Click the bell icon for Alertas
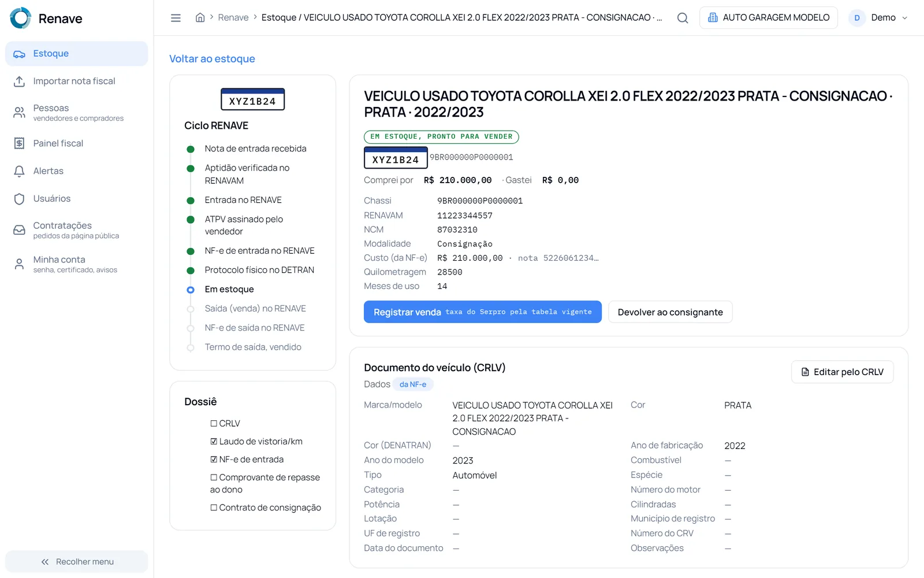924x578 pixels. 19,171
